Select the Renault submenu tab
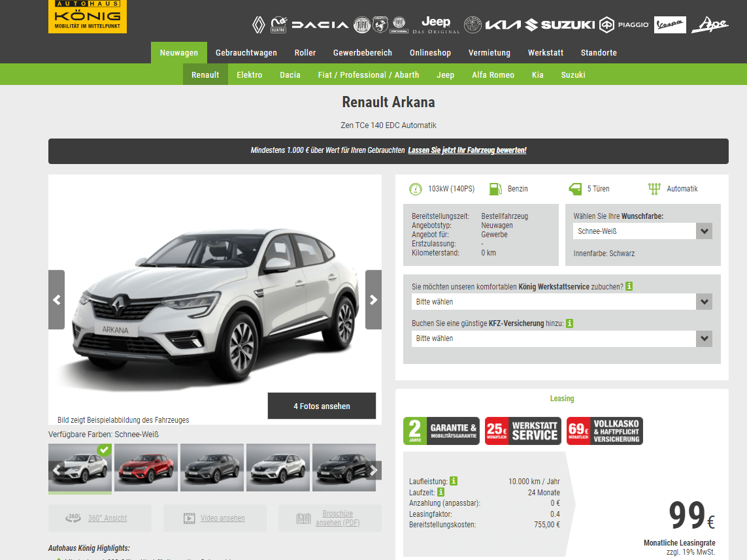This screenshot has height=560, width=747. click(205, 74)
